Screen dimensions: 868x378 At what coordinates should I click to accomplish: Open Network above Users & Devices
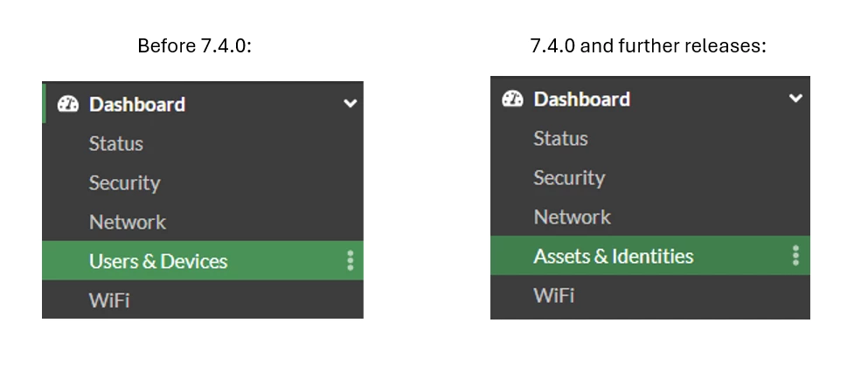coord(128,222)
